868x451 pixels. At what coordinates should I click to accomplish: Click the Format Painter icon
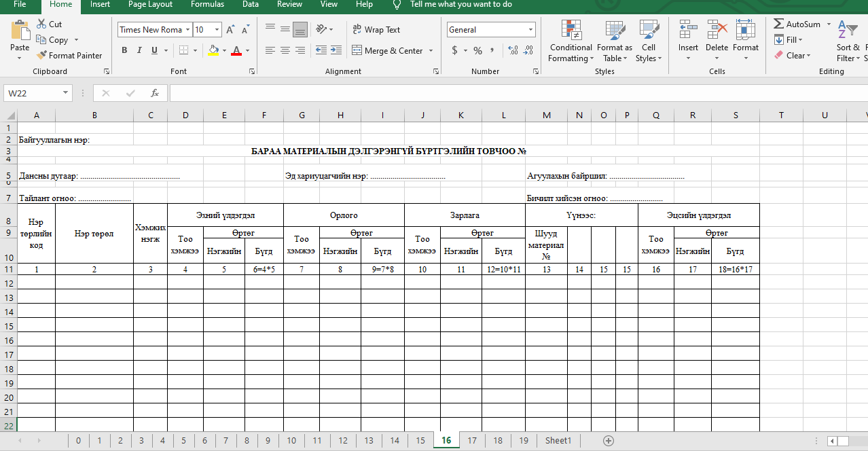[41, 56]
